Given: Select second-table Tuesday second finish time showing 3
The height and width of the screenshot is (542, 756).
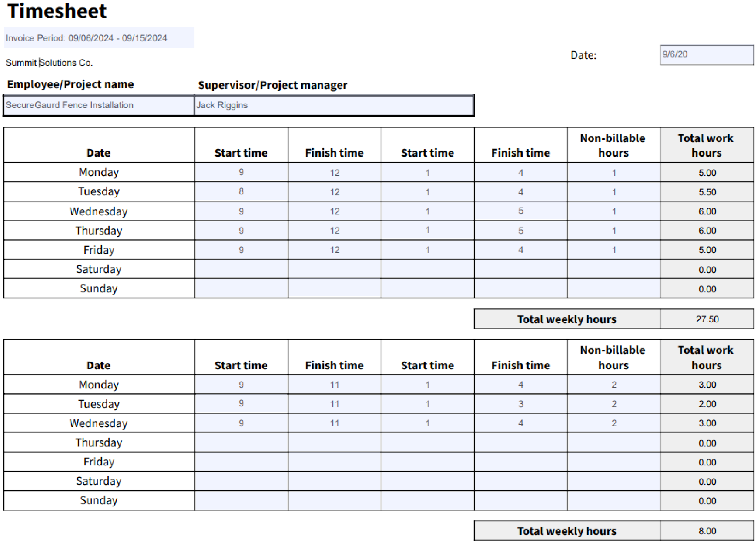Looking at the screenshot, I should click(520, 404).
